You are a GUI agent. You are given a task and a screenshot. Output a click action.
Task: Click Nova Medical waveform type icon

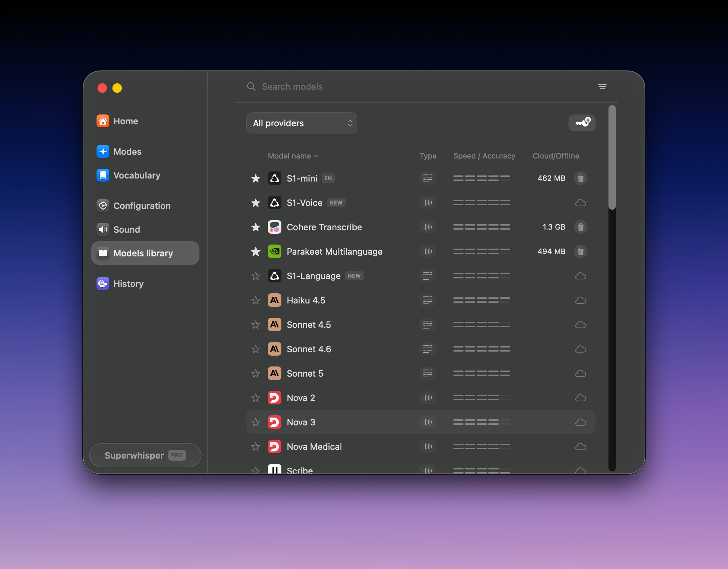pos(428,446)
